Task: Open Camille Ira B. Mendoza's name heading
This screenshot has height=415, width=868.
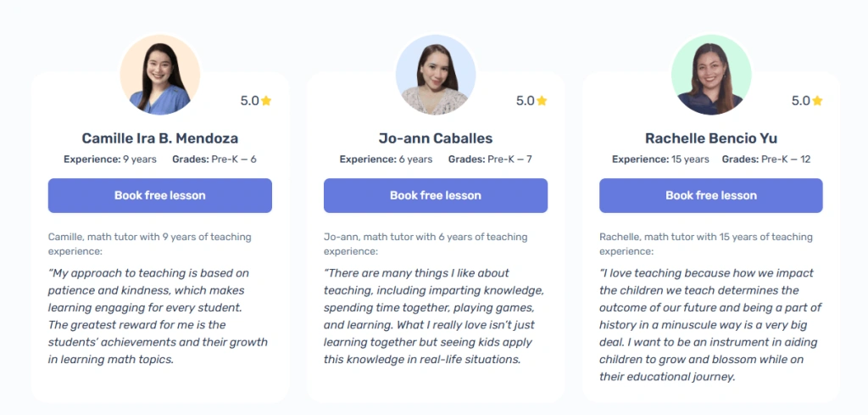Action: point(160,137)
